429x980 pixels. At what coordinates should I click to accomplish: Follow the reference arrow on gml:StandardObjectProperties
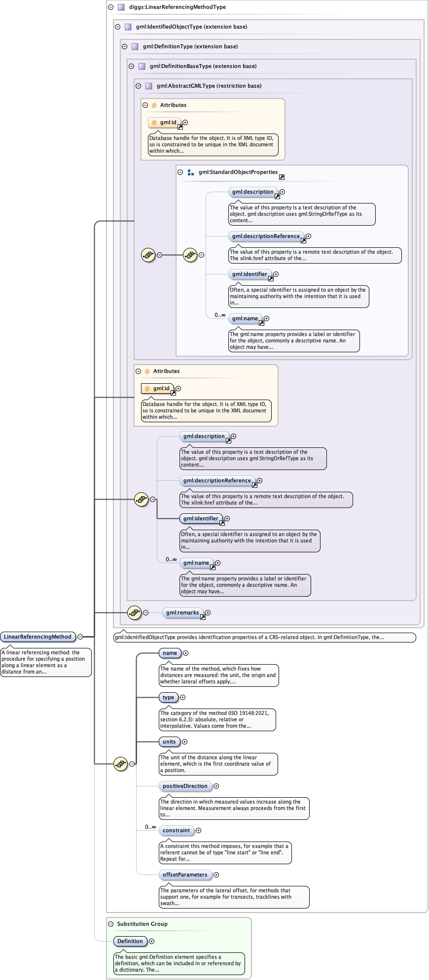coord(282,177)
